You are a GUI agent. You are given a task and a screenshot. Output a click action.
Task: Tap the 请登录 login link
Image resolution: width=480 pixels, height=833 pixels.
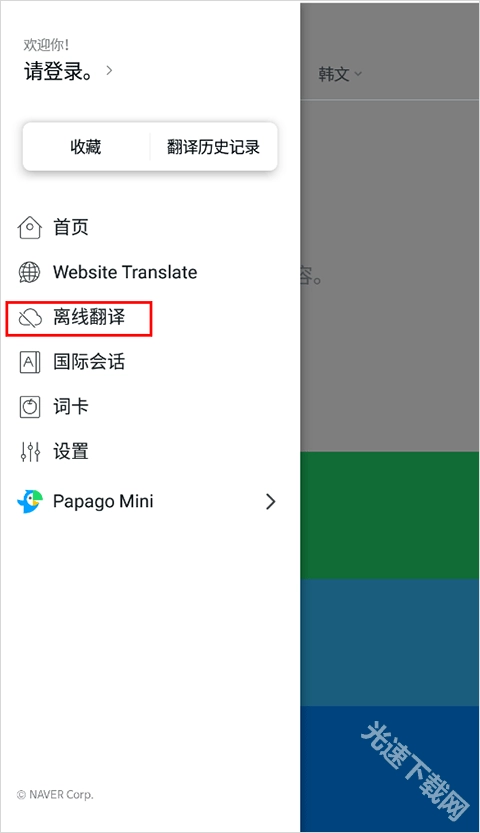pyautogui.click(x=58, y=71)
